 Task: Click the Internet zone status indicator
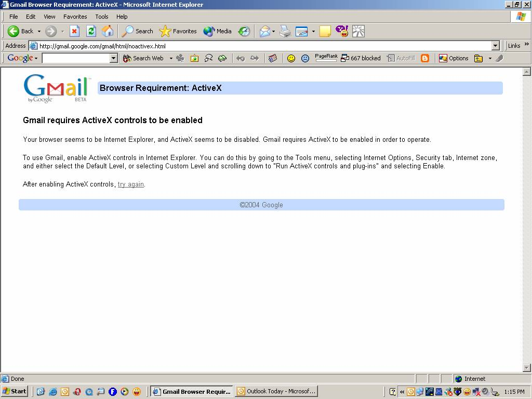point(470,379)
